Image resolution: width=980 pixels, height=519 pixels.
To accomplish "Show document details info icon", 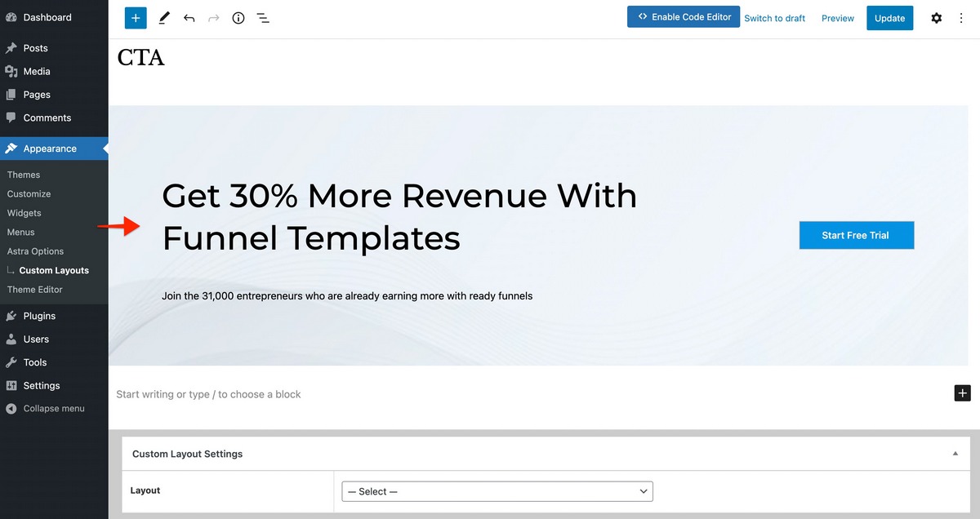I will pos(238,18).
